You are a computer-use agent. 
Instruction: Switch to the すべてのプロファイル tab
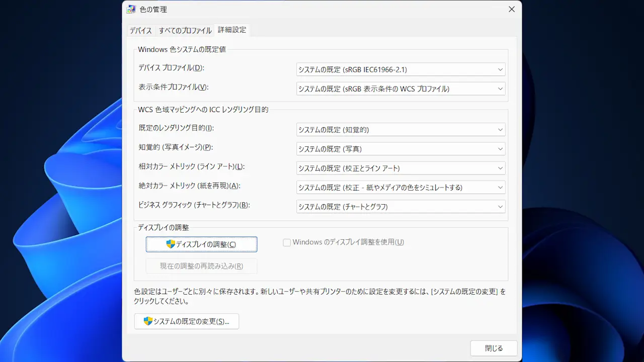coord(185,31)
